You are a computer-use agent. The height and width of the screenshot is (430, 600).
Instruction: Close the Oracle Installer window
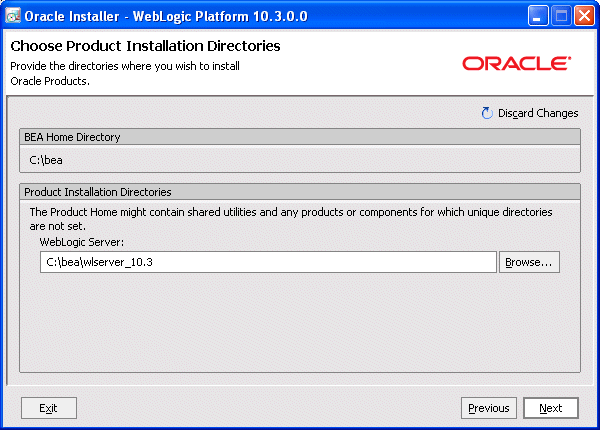pyautogui.click(x=584, y=16)
